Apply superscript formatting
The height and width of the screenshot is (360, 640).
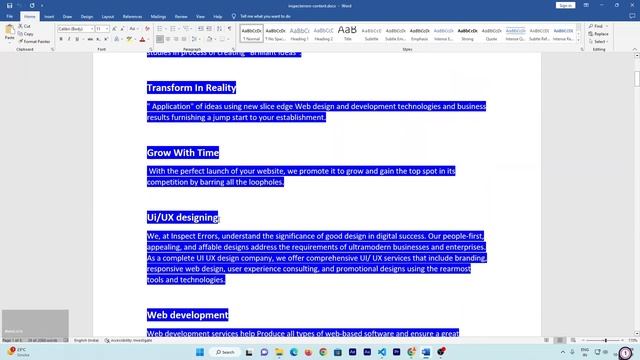[x=106, y=39]
